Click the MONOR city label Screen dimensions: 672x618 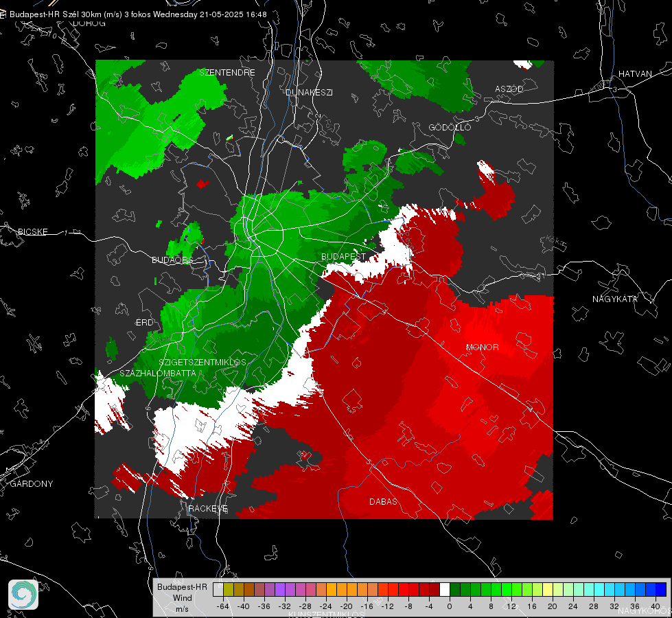click(x=482, y=347)
